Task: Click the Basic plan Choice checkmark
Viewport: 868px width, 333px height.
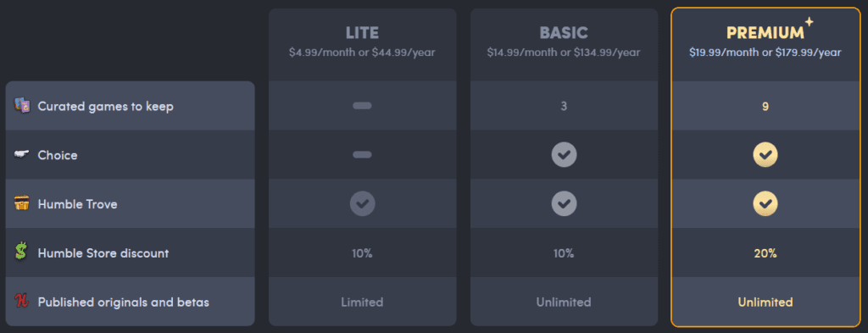Action: [564, 154]
